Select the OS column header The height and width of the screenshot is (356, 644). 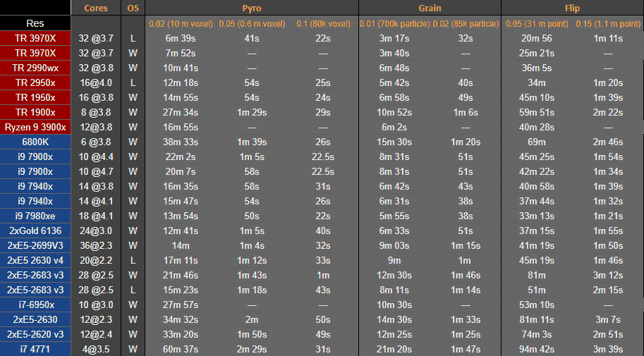(133, 8)
